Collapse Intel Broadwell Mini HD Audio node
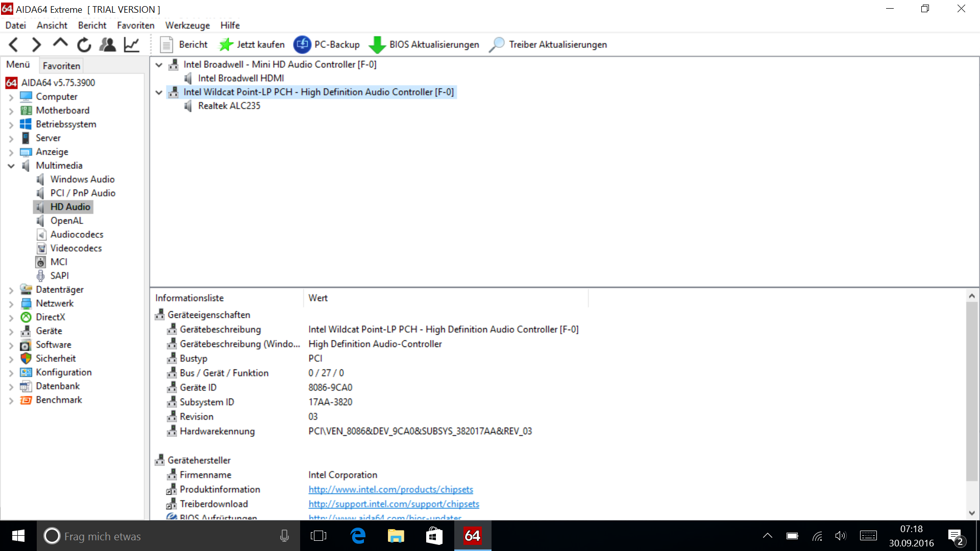 tap(159, 65)
